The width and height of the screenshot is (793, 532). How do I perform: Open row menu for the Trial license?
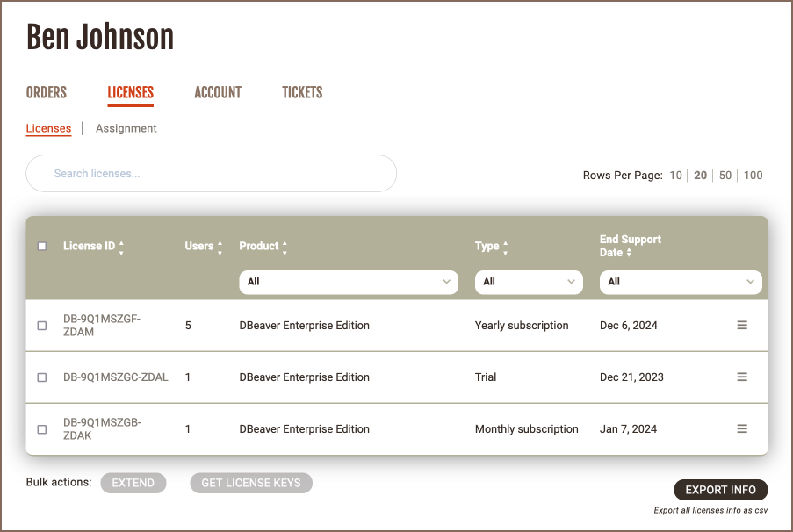pos(742,377)
